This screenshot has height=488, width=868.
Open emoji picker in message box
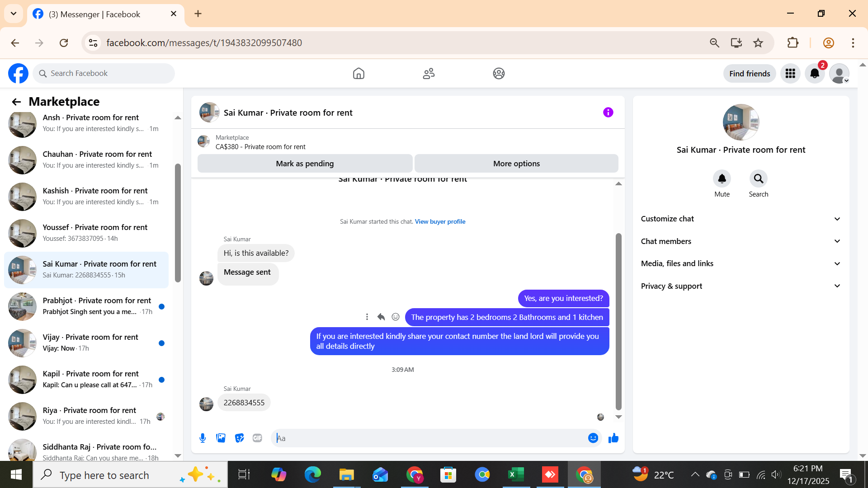click(593, 438)
